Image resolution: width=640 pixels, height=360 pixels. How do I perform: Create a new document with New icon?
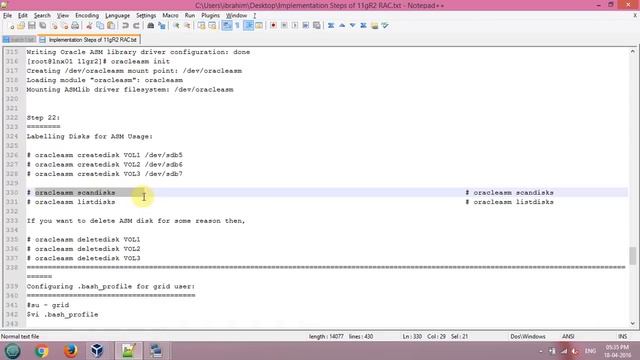tap(11, 26)
